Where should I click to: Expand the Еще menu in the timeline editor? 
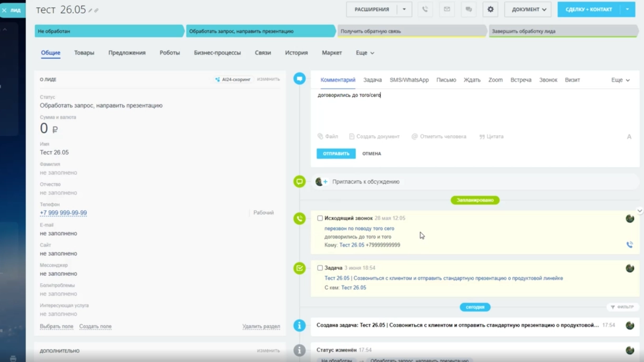click(x=620, y=80)
